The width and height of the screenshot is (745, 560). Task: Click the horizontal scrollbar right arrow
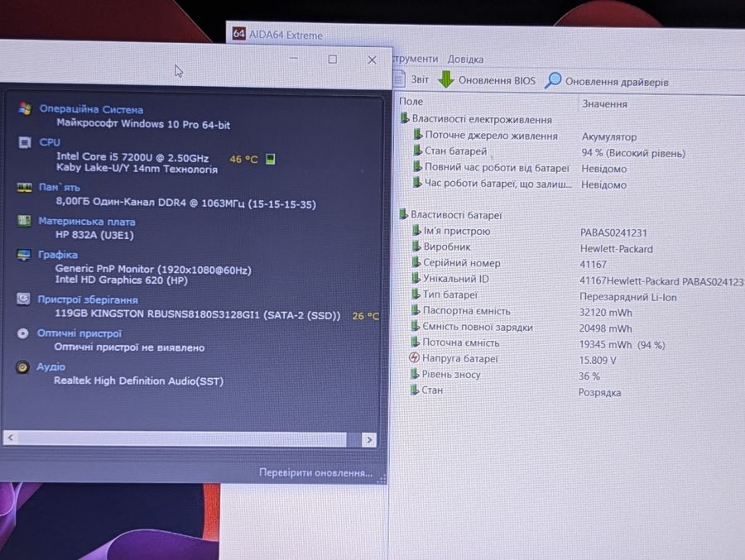[369, 440]
